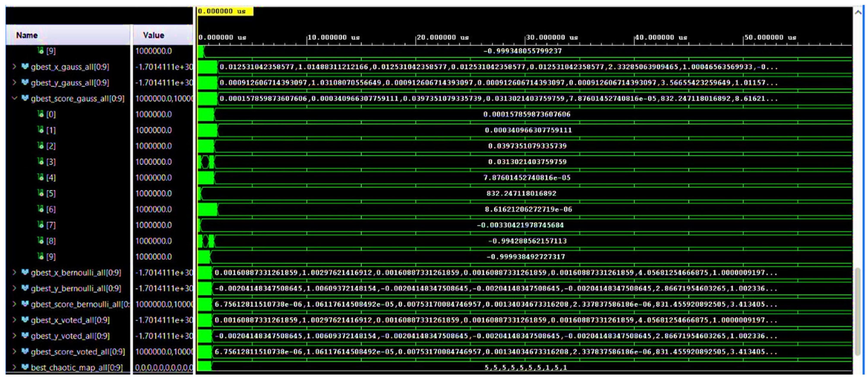Click the Value column header
The height and width of the screenshot is (380, 868).
(154, 35)
